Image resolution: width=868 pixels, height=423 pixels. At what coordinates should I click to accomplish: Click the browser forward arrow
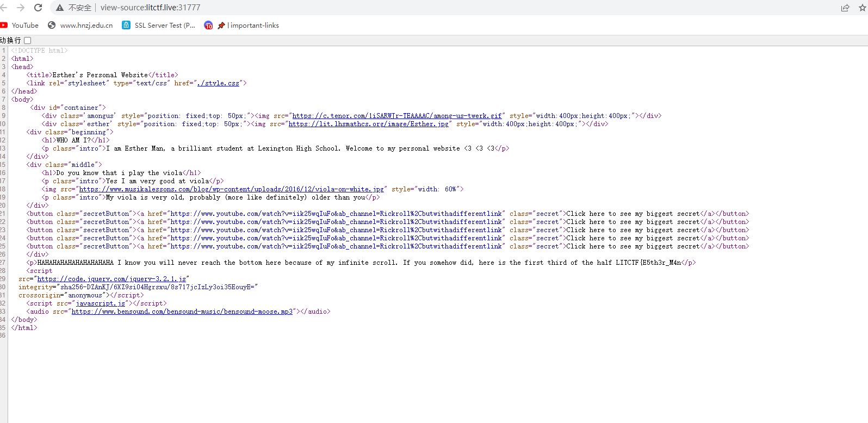point(21,8)
